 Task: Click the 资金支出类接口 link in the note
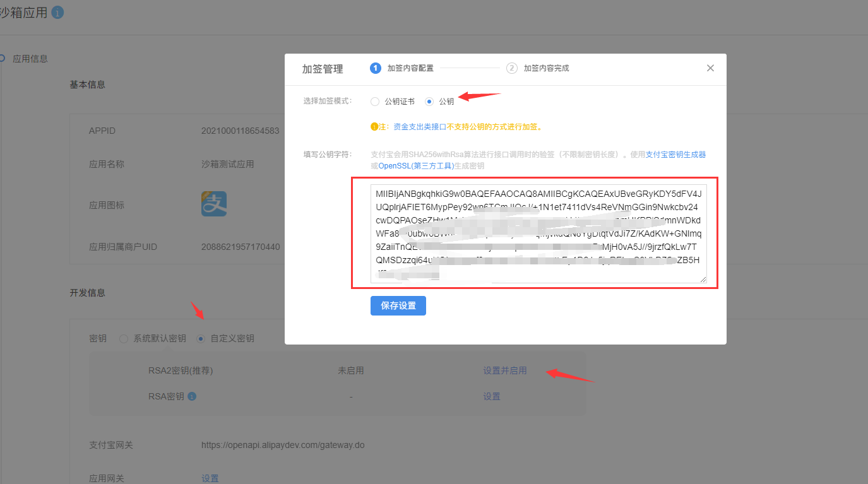coord(420,127)
